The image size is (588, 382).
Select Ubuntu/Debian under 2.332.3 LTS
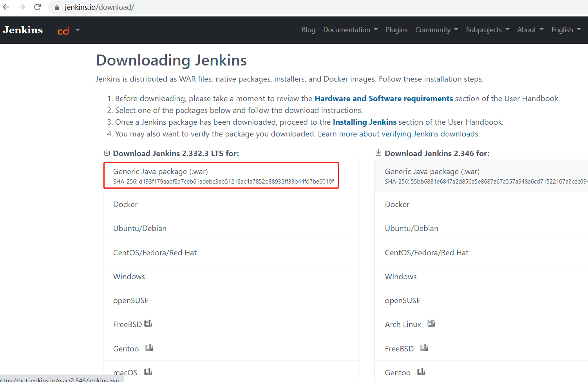[x=231, y=228]
